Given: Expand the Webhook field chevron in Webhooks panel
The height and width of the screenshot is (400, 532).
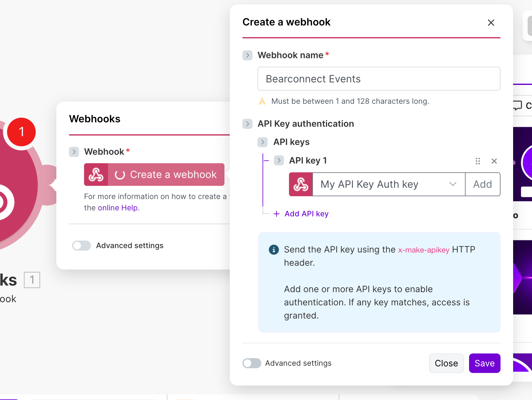Looking at the screenshot, I should pyautogui.click(x=74, y=152).
